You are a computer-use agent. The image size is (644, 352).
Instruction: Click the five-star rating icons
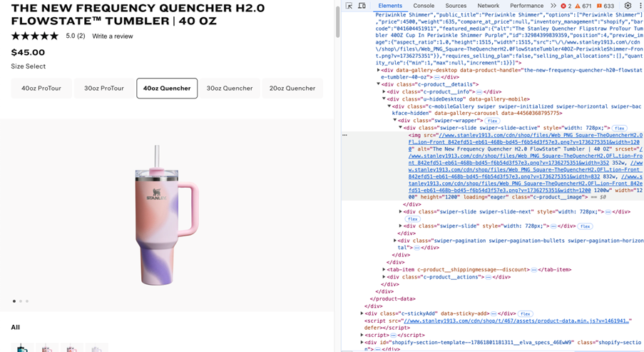[x=35, y=36]
